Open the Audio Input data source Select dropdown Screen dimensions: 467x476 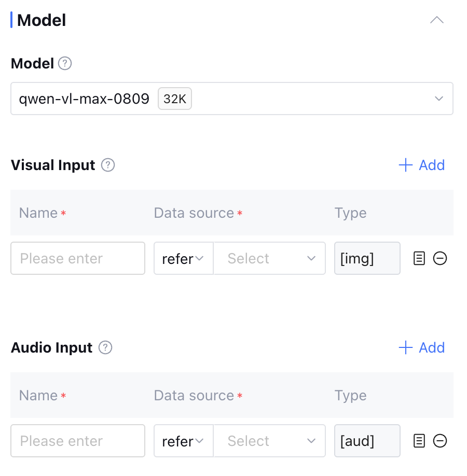(x=269, y=441)
